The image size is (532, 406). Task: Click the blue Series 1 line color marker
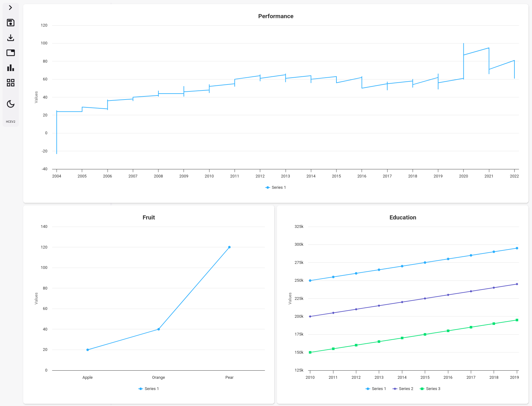pyautogui.click(x=268, y=187)
